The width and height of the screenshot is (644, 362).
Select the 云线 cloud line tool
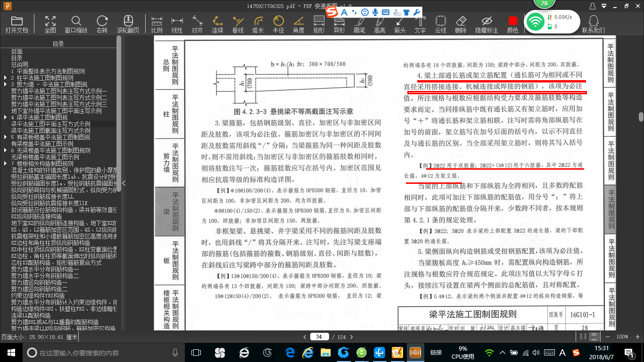[x=440, y=24]
